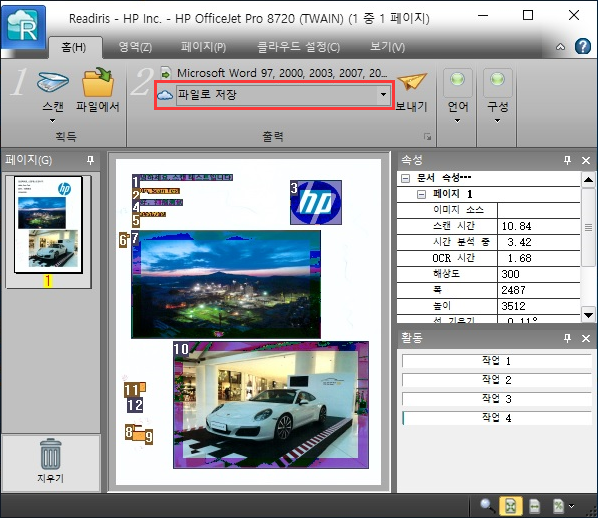The width and height of the screenshot is (598, 518).
Task: Collapse the 페이지 1 tree node
Action: tap(421, 195)
